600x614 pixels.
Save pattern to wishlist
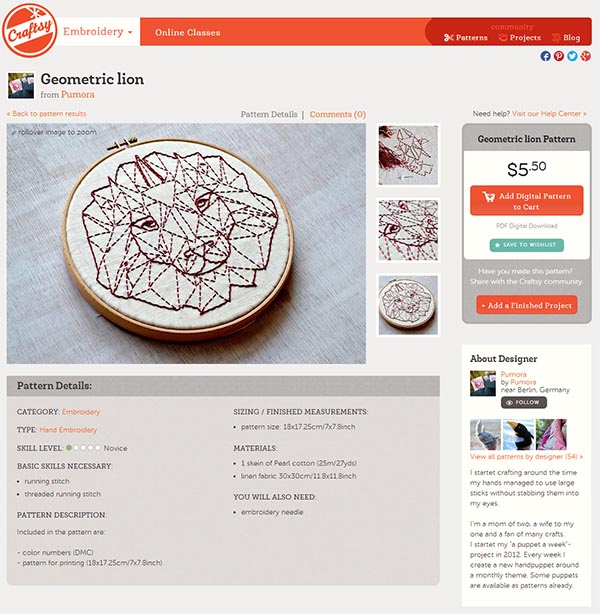click(526, 245)
